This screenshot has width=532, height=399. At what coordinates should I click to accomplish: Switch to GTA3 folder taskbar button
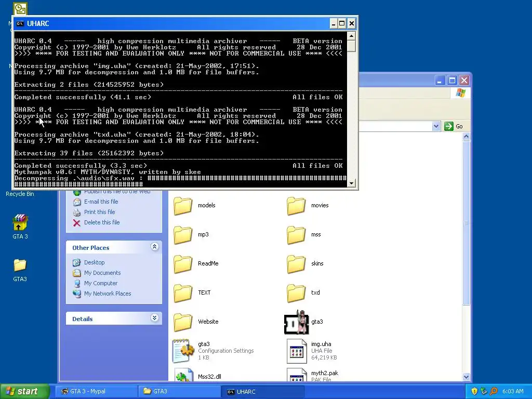pyautogui.click(x=179, y=391)
